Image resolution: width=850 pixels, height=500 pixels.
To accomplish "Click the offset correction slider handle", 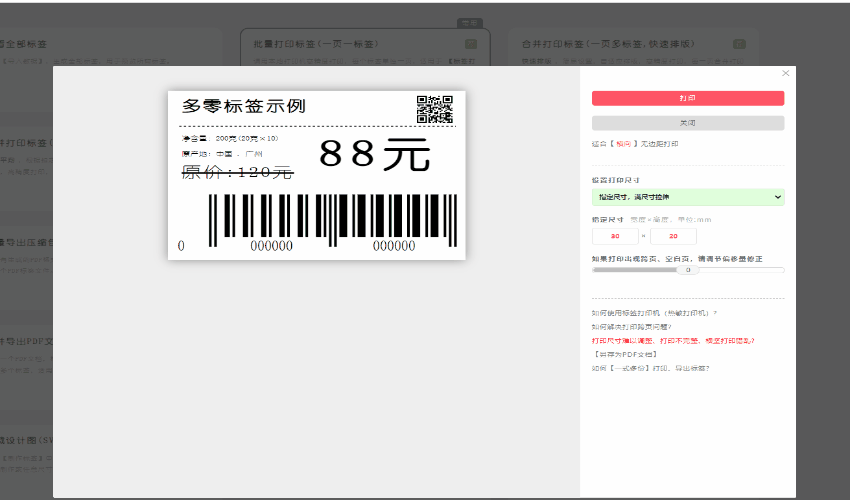I will (x=688, y=270).
